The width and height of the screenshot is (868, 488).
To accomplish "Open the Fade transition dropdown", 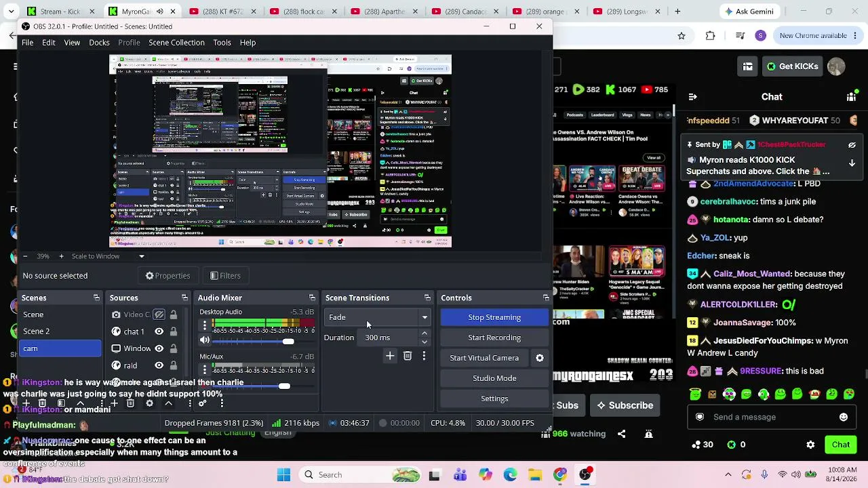I will [x=378, y=317].
